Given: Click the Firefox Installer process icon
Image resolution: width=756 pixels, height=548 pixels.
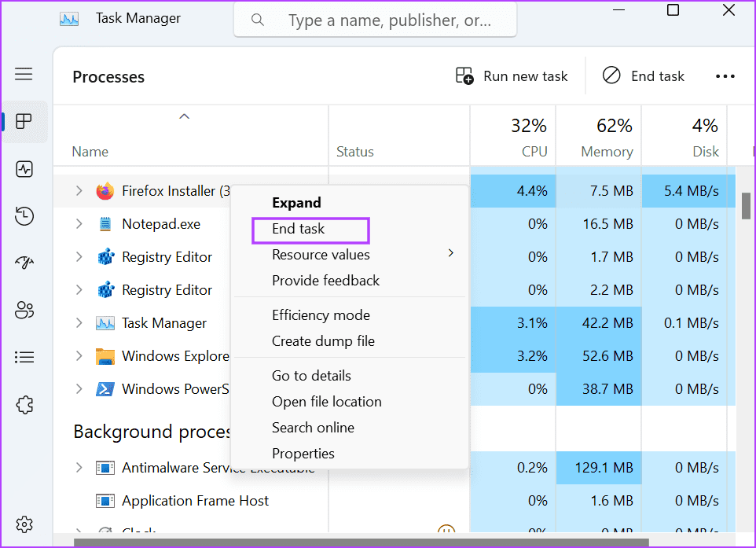Looking at the screenshot, I should point(105,191).
